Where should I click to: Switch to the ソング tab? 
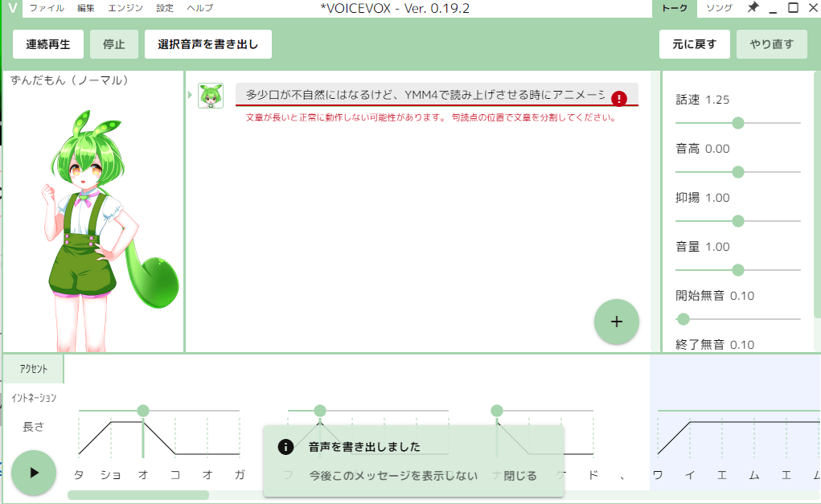tap(719, 8)
